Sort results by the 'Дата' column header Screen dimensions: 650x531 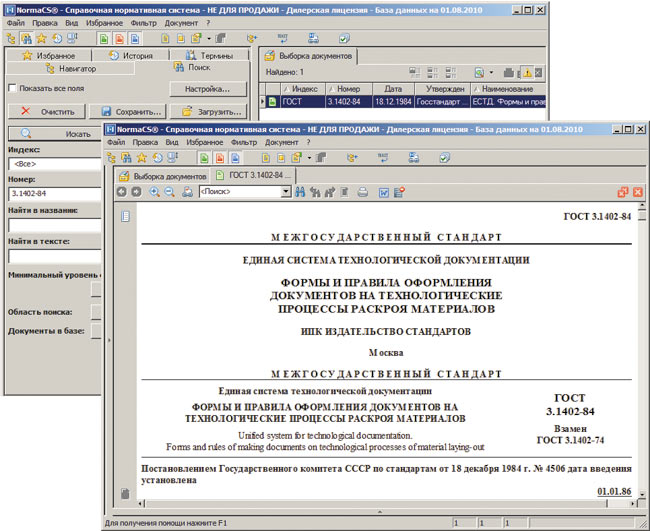pos(392,88)
